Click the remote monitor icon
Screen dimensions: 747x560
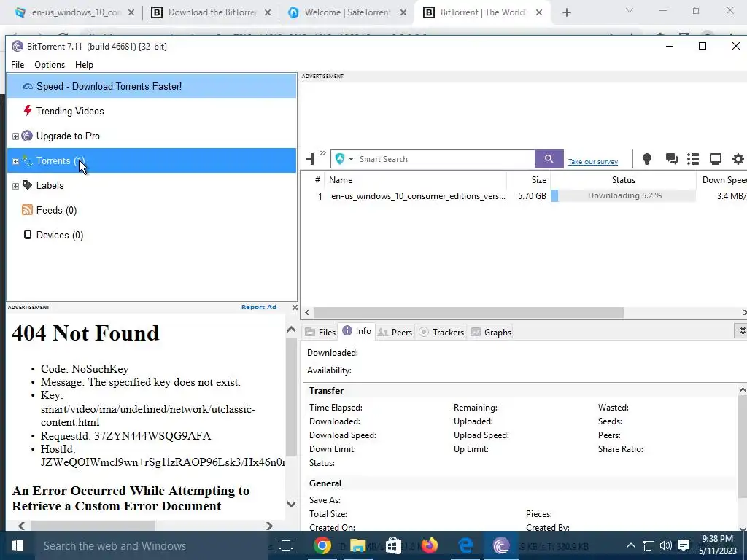point(716,158)
